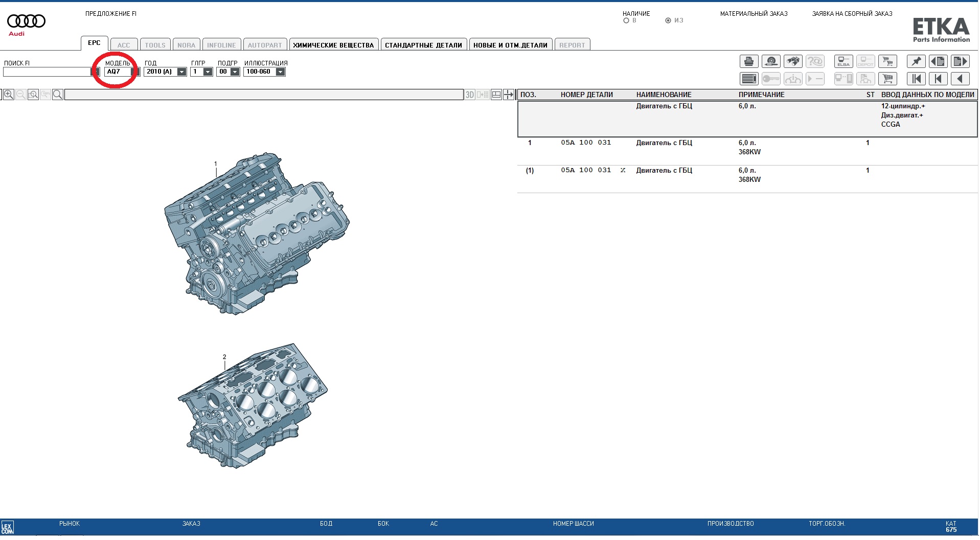This screenshot has width=980, height=540.
Task: Click the double shopping carts icon
Action: pos(887,62)
